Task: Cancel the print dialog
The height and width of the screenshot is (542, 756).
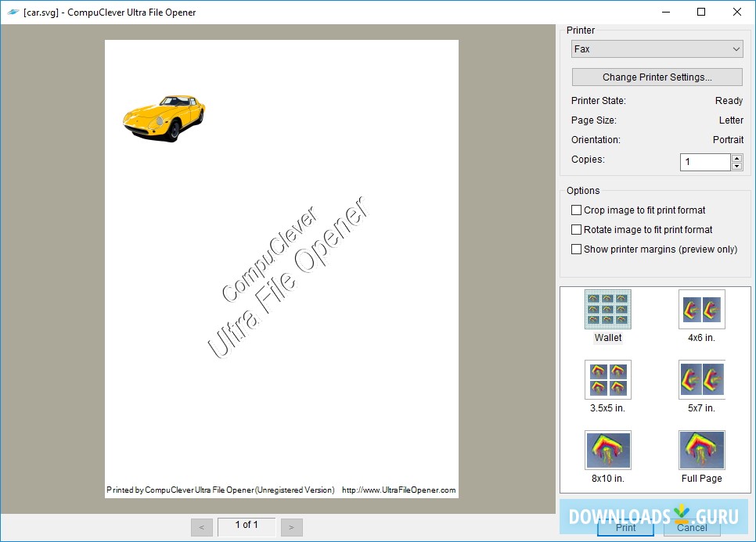Action: (692, 528)
